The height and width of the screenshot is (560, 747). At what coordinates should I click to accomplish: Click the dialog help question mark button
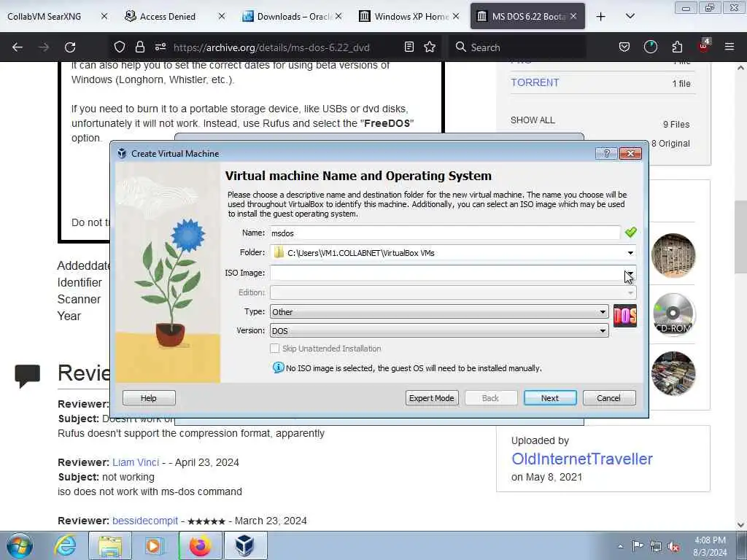[606, 153]
